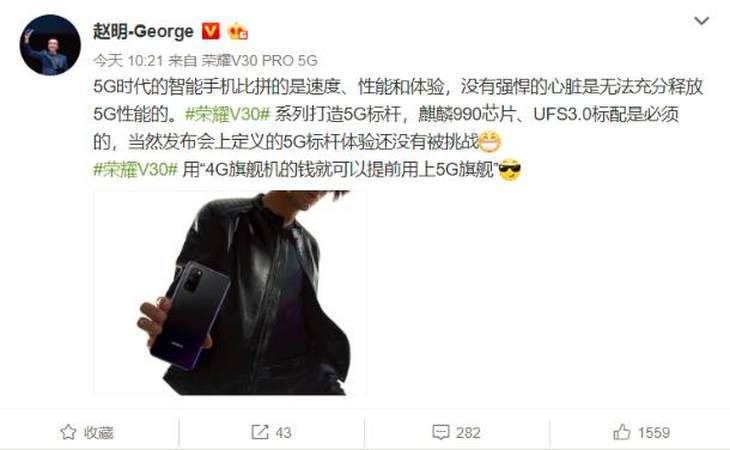Image resolution: width=730 pixels, height=450 pixels.
Task: Click the star favorite icon
Action: tap(68, 432)
